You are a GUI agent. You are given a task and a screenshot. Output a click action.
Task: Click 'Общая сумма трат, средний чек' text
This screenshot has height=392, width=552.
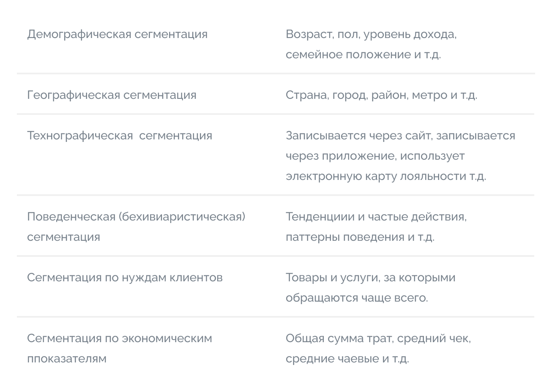pyautogui.click(x=377, y=338)
